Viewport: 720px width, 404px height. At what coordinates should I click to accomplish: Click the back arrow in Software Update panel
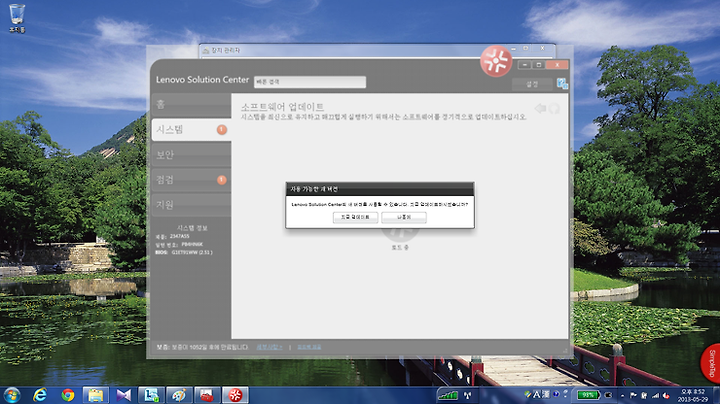click(x=540, y=108)
